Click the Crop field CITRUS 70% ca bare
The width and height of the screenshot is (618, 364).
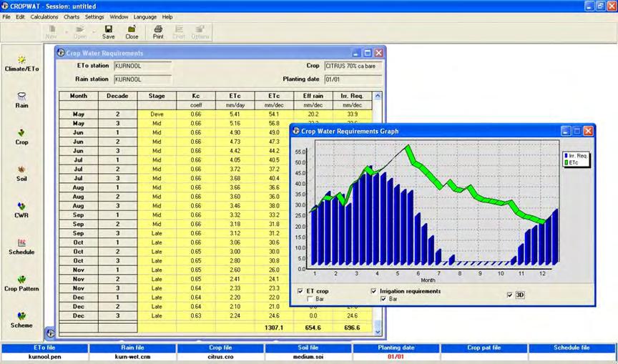[353, 67]
